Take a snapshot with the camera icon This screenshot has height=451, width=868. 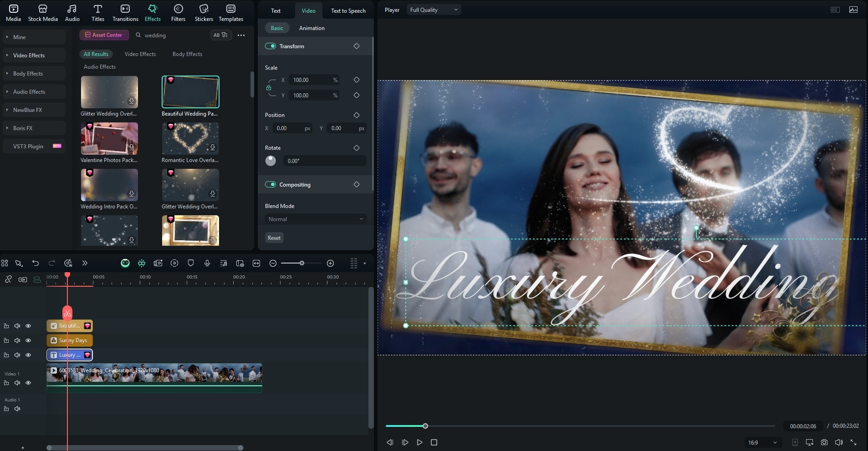(824, 442)
